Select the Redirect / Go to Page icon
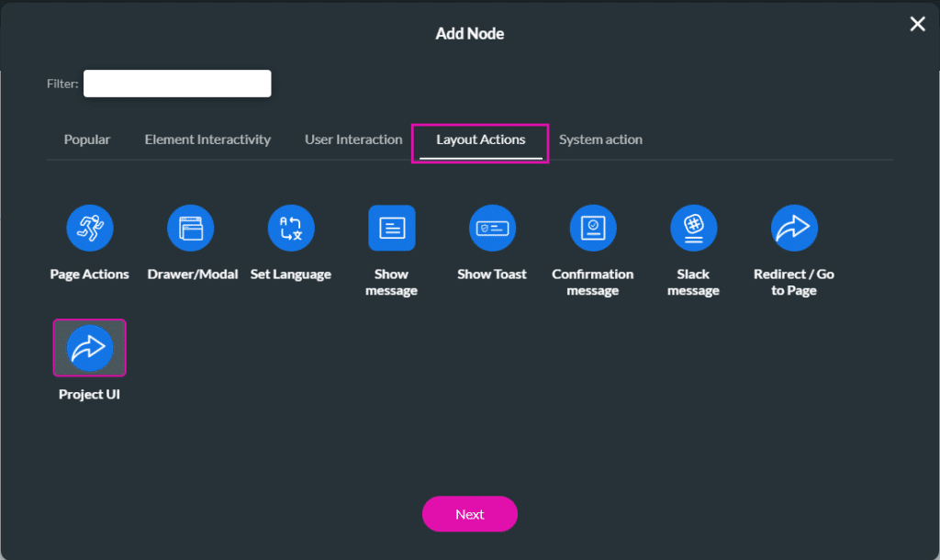940x560 pixels. point(794,228)
